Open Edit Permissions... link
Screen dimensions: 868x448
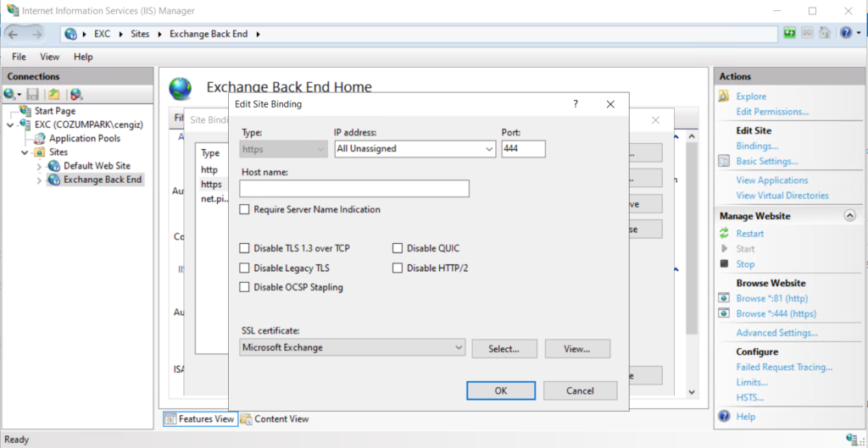[x=772, y=111]
